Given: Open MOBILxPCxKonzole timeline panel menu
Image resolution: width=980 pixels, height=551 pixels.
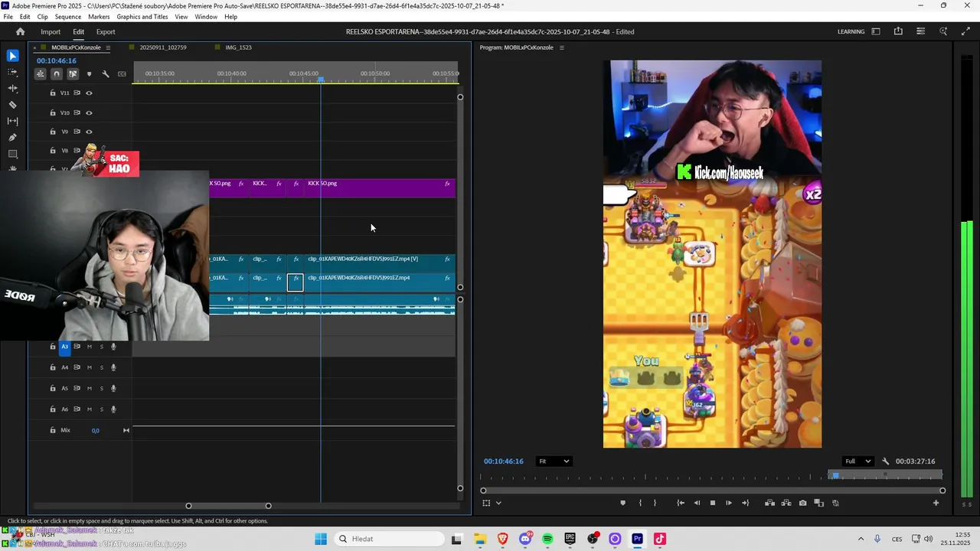Looking at the screenshot, I should click(108, 47).
